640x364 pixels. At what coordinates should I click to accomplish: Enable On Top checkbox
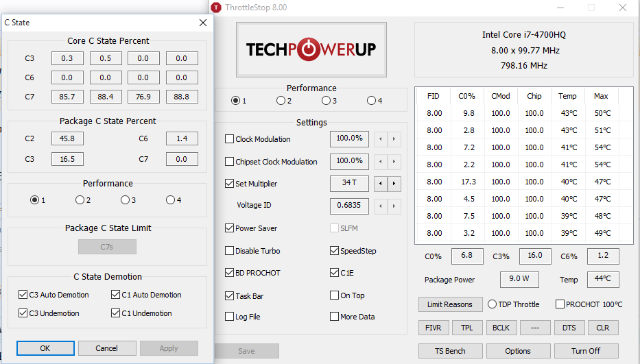(334, 295)
